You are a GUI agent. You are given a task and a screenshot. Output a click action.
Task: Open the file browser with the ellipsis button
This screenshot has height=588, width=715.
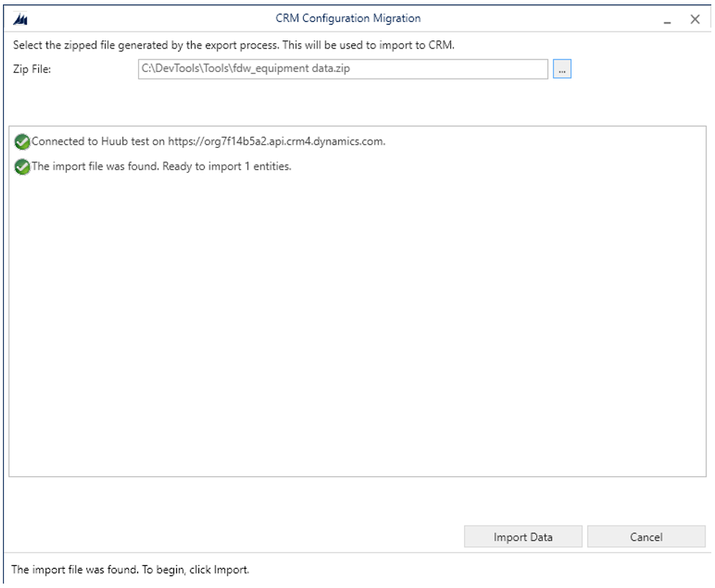click(562, 69)
